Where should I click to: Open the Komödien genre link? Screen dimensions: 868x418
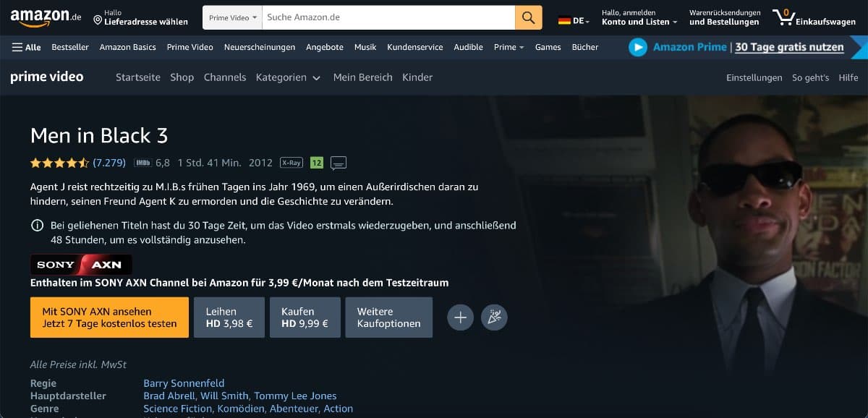(x=242, y=409)
